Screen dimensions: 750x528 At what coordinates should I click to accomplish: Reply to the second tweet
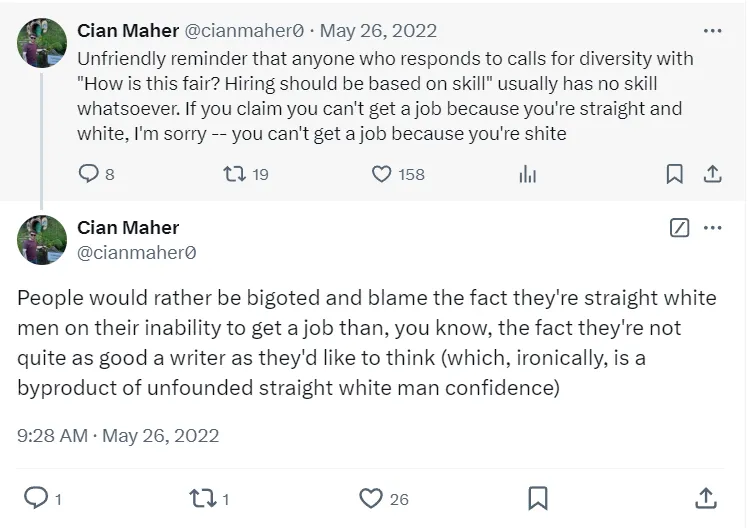(35, 497)
